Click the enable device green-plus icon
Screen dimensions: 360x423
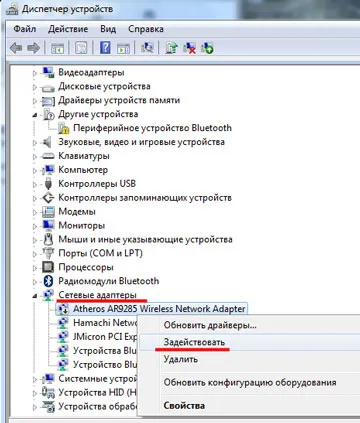pyautogui.click(x=207, y=48)
